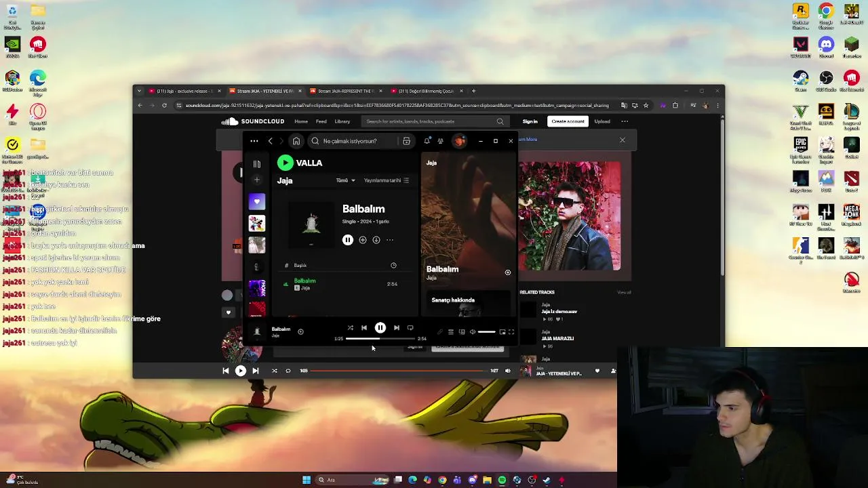Open the Mickey Mouse cover playlist
868x488 pixels.
257,223
